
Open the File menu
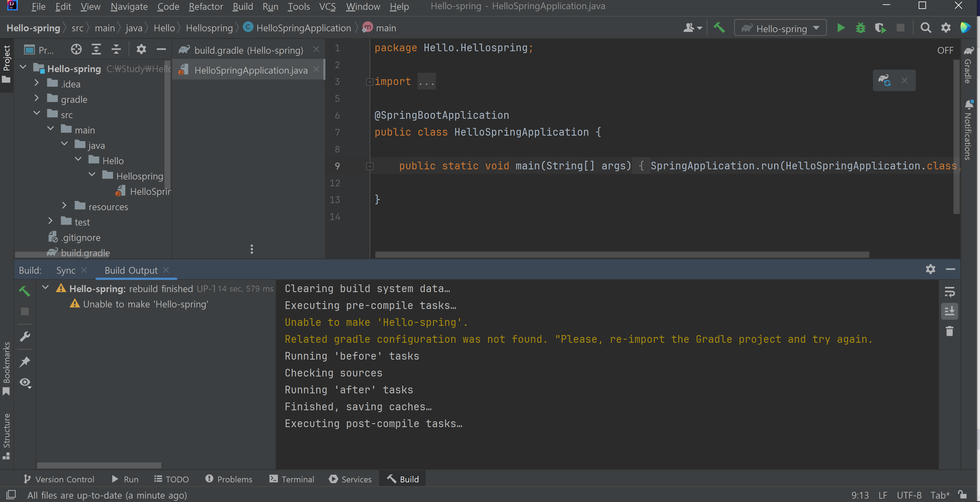38,6
